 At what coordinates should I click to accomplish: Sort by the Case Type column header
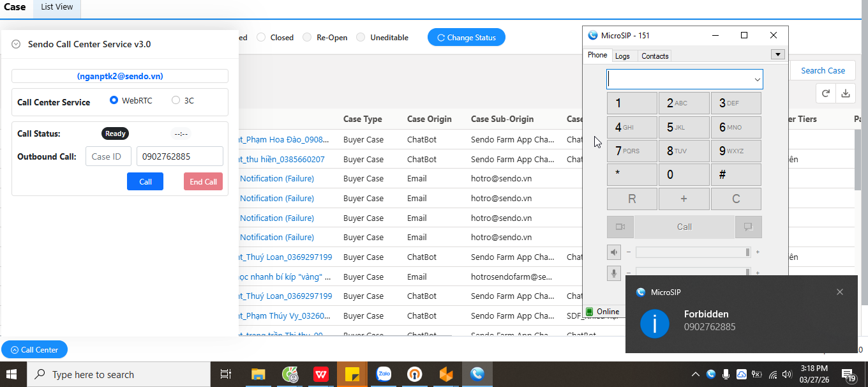(x=363, y=119)
